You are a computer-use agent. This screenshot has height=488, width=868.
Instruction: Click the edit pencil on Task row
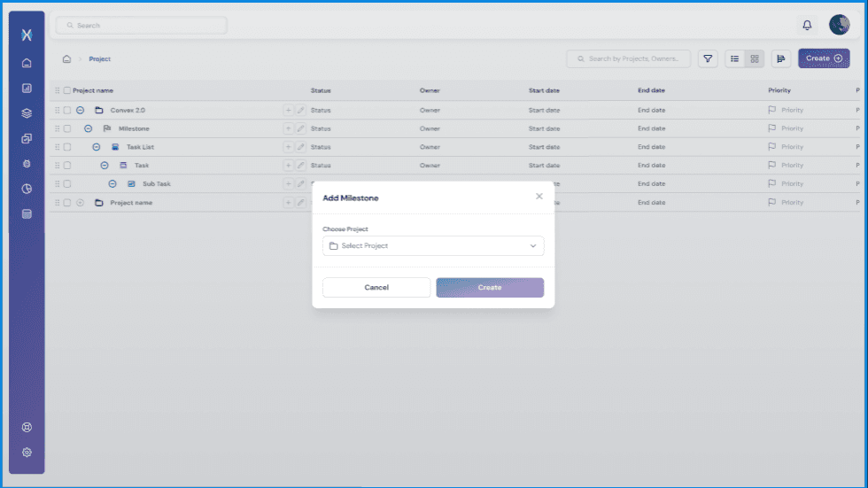300,166
